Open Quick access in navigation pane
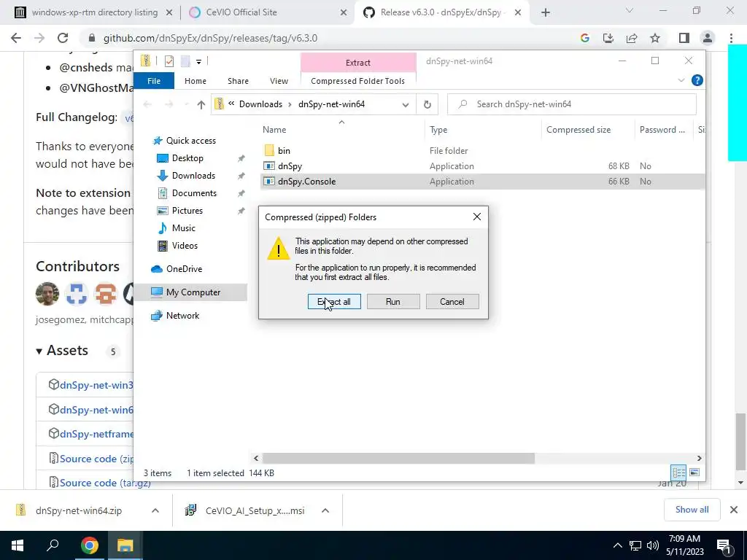 coord(190,141)
